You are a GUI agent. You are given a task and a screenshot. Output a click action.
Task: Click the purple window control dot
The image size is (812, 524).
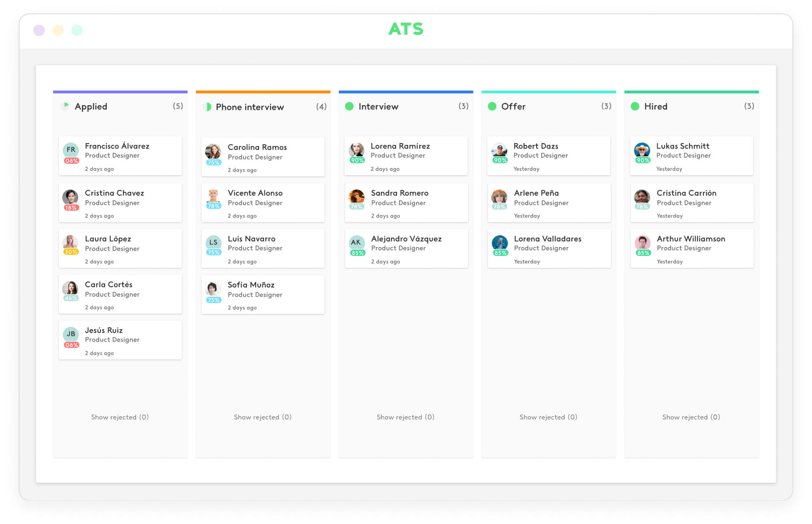coord(39,30)
